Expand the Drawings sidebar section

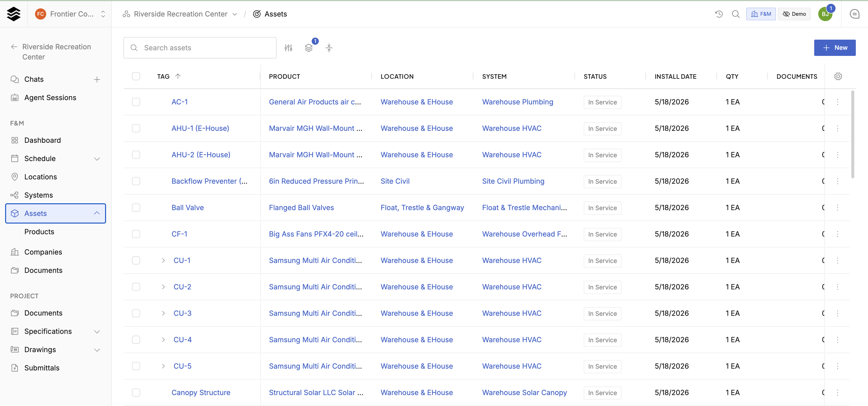[97, 350]
